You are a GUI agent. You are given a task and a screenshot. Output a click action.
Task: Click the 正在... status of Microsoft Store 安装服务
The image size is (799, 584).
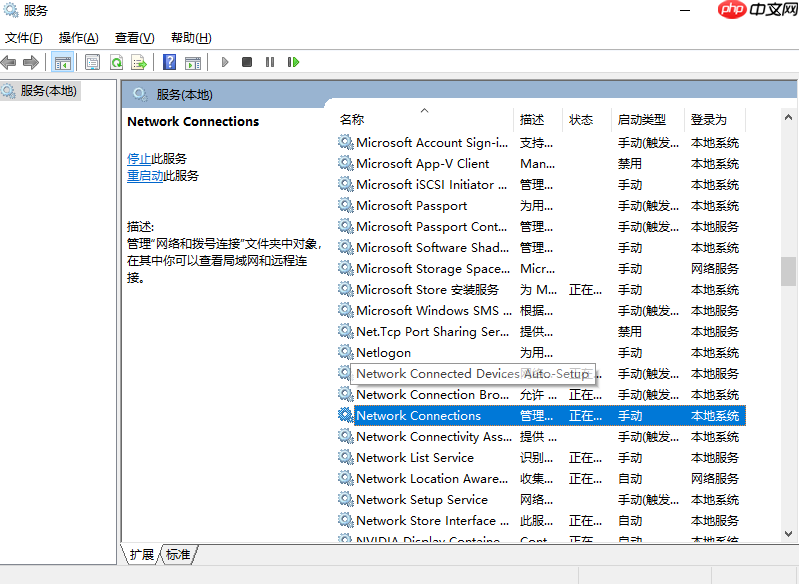pos(585,290)
